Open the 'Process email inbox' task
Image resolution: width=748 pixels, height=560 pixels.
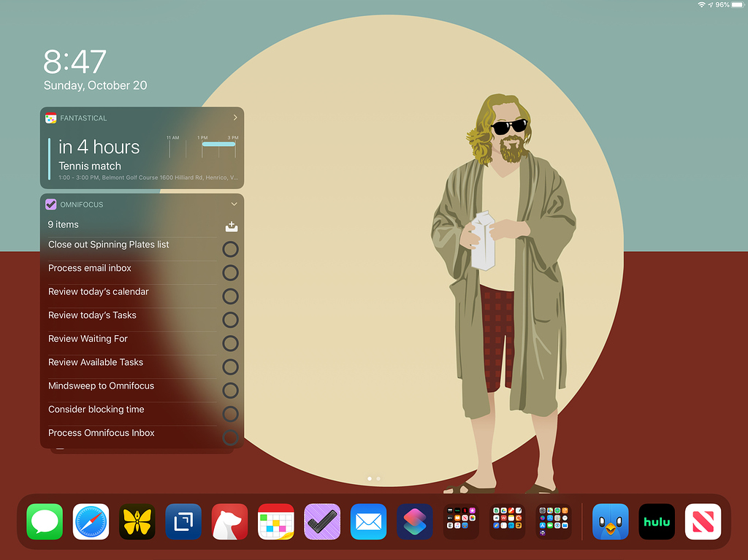[x=90, y=268]
